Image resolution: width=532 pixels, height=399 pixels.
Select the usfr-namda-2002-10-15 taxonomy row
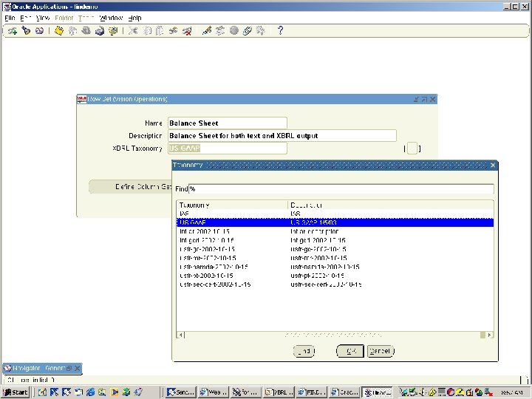click(335, 267)
